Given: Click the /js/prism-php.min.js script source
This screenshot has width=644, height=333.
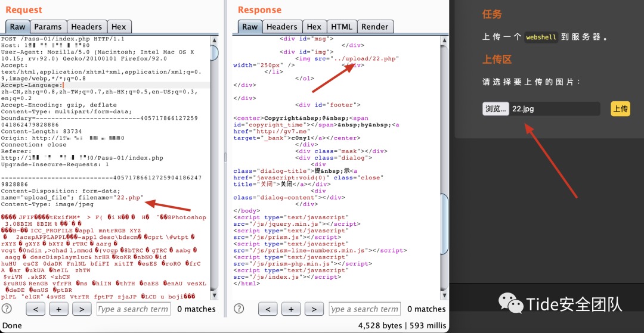Looking at the screenshot, I should point(290,264).
